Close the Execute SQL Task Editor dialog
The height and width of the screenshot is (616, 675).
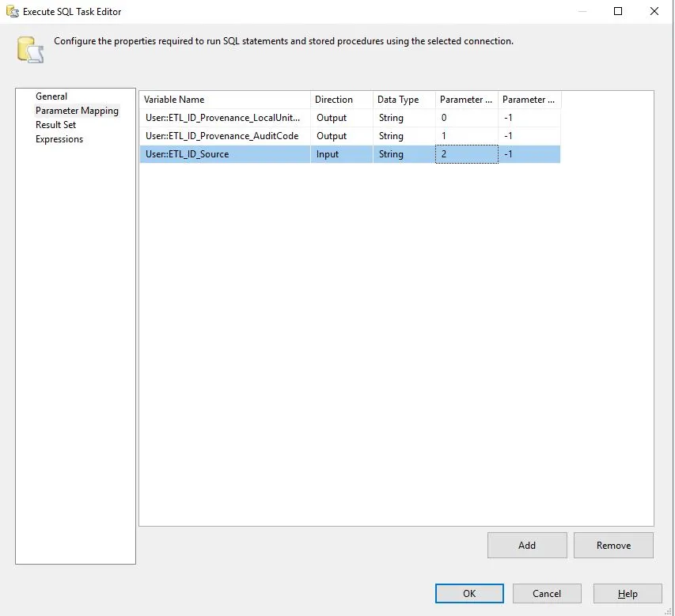(654, 11)
